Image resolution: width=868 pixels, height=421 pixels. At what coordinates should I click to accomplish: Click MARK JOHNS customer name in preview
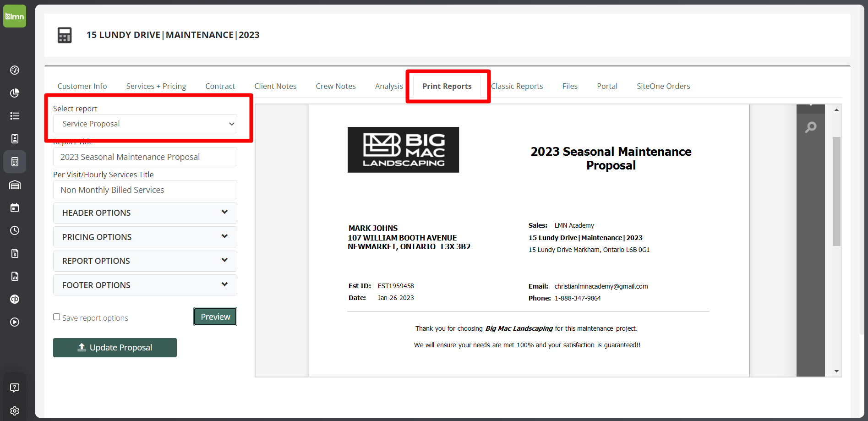tap(373, 228)
